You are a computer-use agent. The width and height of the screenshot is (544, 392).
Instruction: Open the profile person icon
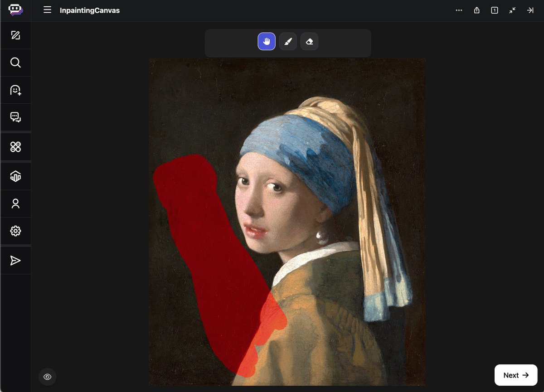(x=15, y=203)
